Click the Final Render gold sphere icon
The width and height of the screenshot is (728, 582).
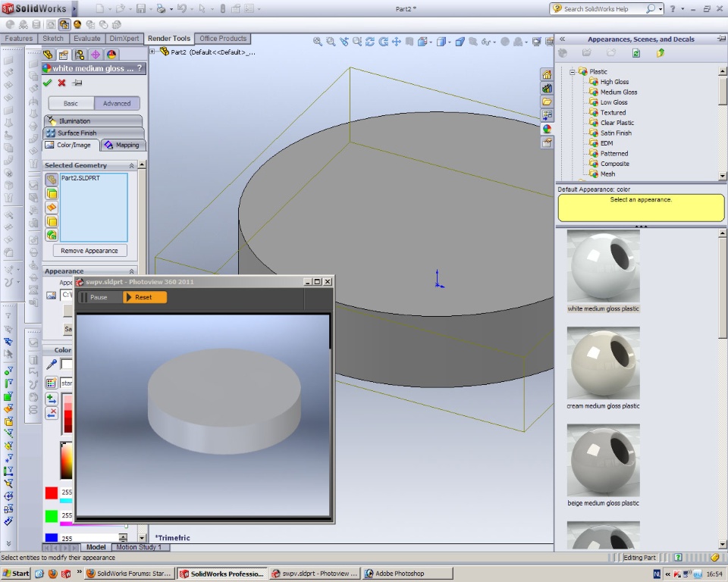(x=77, y=24)
